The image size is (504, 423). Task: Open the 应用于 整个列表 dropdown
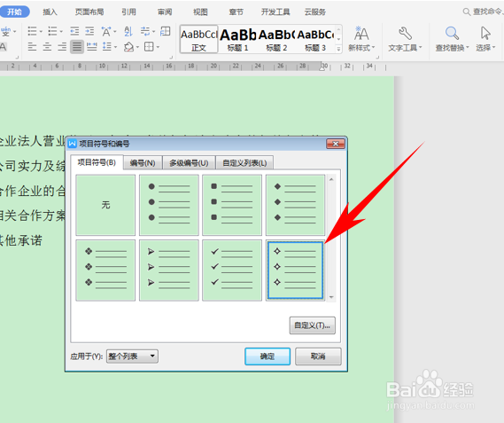[x=132, y=356]
